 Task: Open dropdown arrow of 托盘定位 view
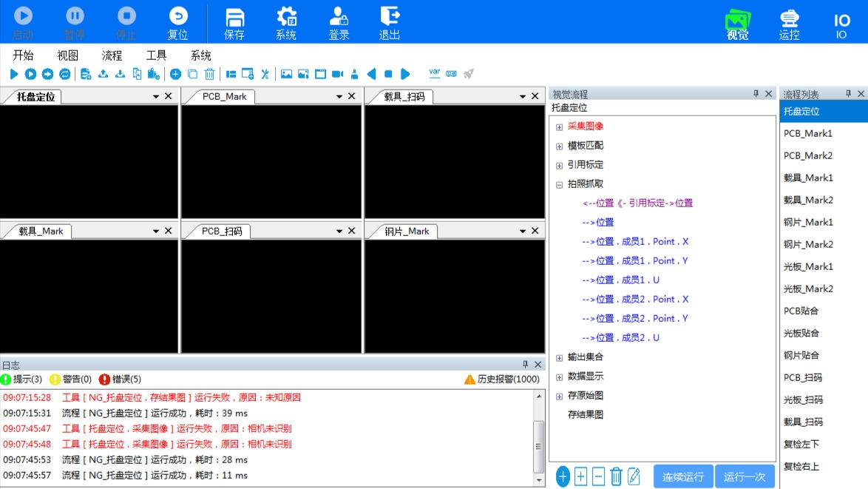click(x=156, y=96)
